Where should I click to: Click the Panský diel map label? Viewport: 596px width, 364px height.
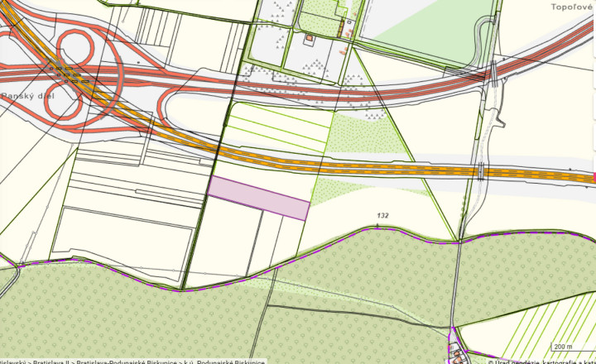(28, 96)
